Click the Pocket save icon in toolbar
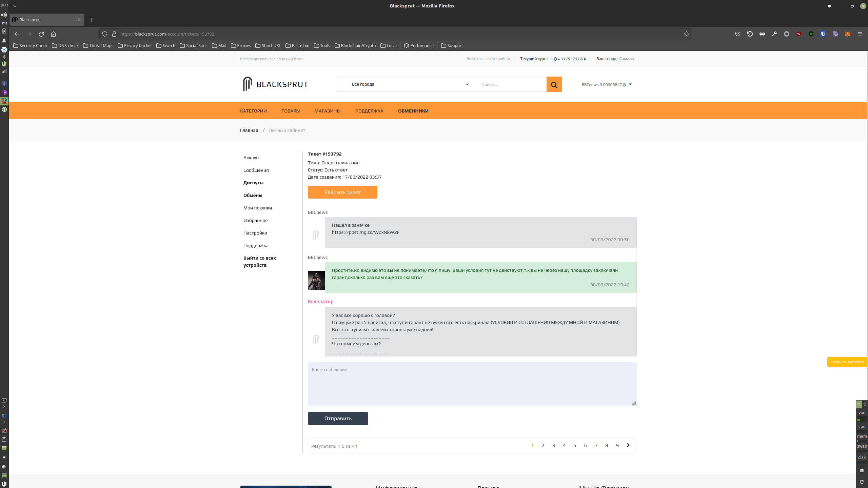Screen dimensions: 868x488 [x=737, y=34]
